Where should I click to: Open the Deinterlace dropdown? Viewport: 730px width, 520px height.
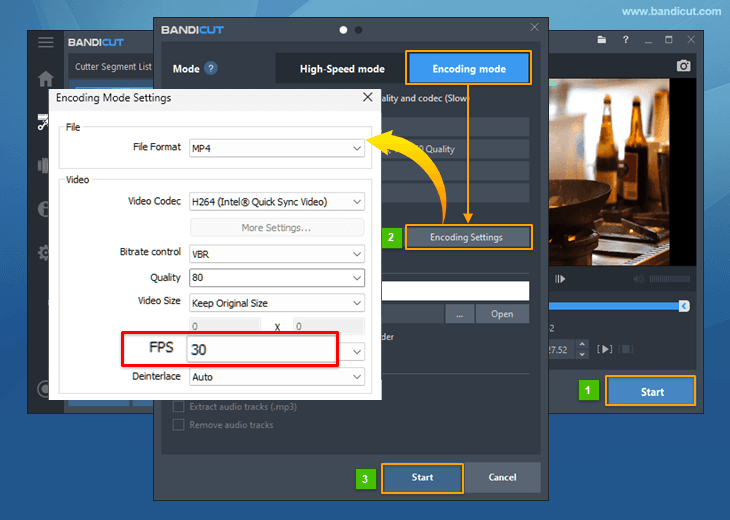[x=276, y=377]
